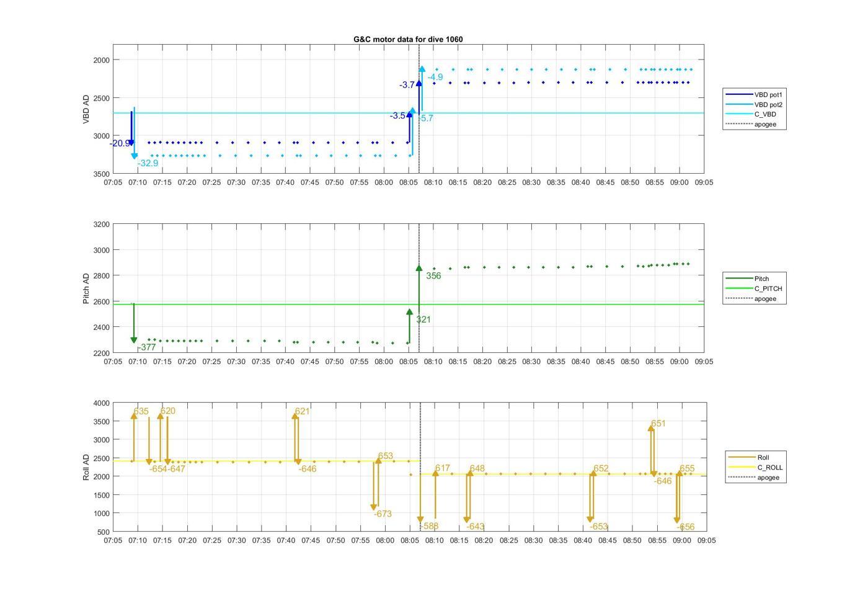Click the "08:05" tick under the VBD plot
The image size is (868, 598).
point(409,182)
